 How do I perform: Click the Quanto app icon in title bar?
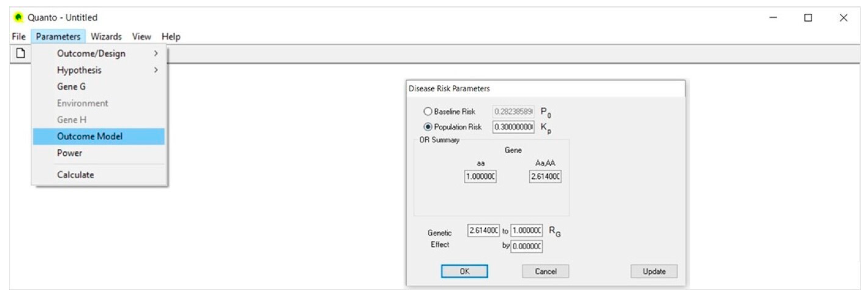point(18,17)
